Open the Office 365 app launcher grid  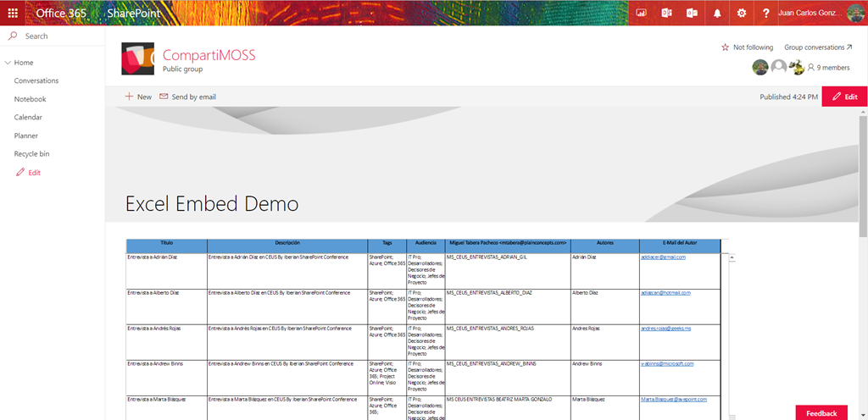(13, 13)
